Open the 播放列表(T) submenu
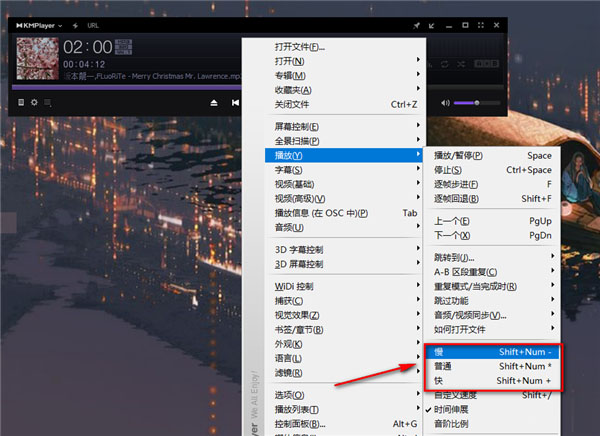The height and width of the screenshot is (436, 600). point(345,409)
